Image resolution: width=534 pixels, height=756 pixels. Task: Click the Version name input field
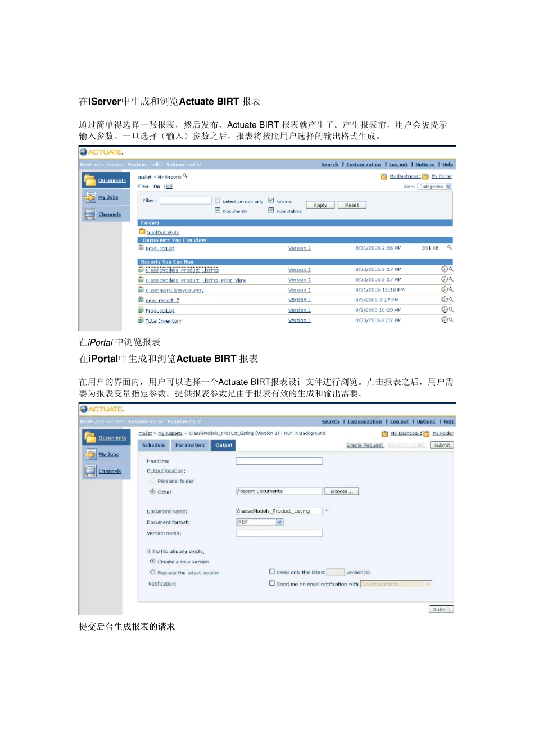[279, 533]
